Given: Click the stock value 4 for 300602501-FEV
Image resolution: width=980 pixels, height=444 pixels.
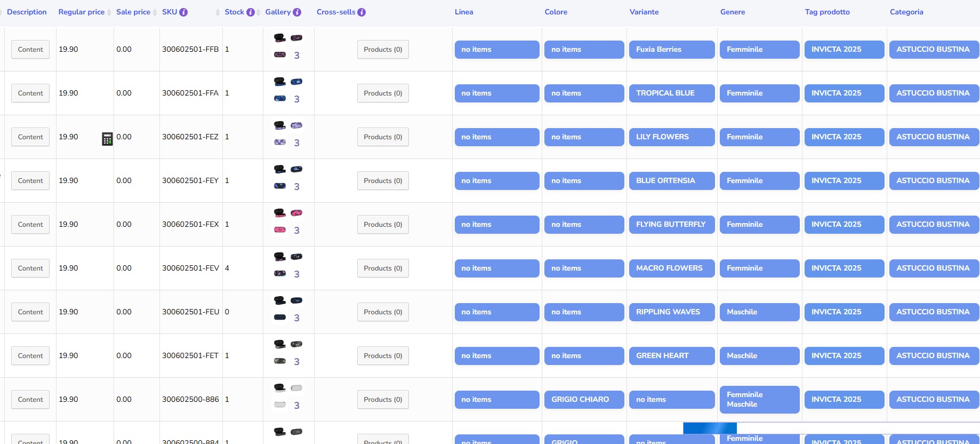Looking at the screenshot, I should click(227, 268).
